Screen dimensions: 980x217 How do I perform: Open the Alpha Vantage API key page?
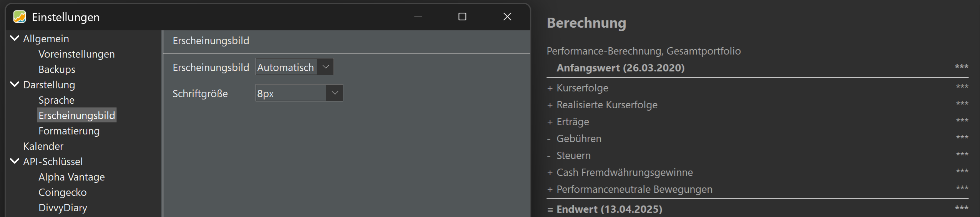point(71,177)
